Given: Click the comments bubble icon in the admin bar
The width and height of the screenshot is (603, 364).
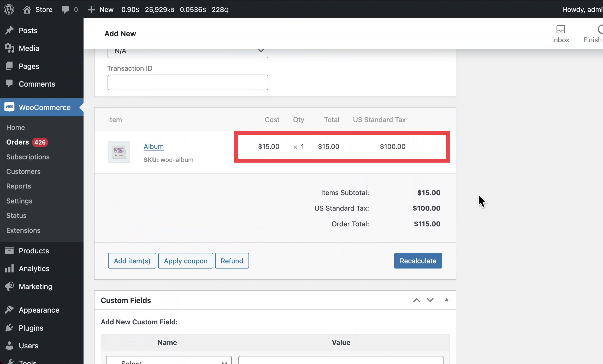Looking at the screenshot, I should pyautogui.click(x=65, y=10).
